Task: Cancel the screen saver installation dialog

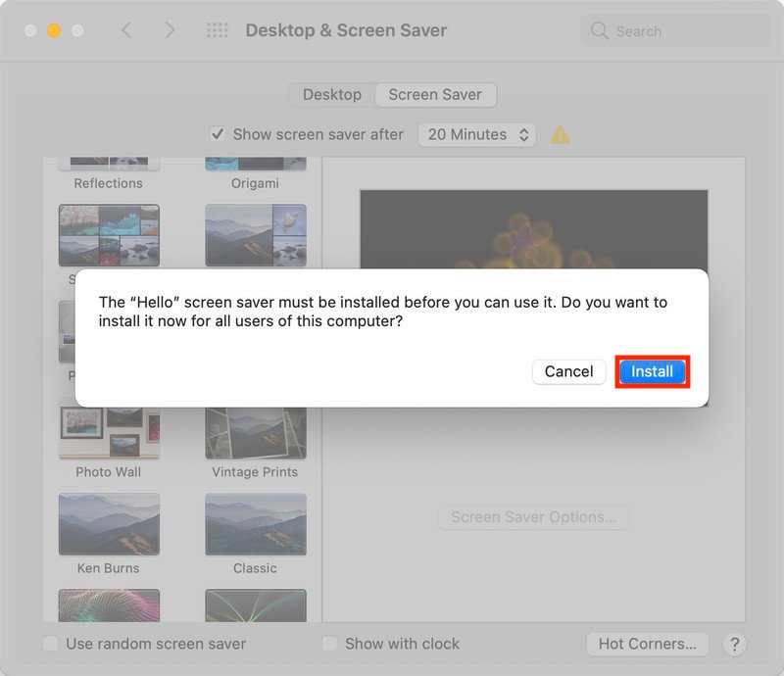Action: coord(569,371)
